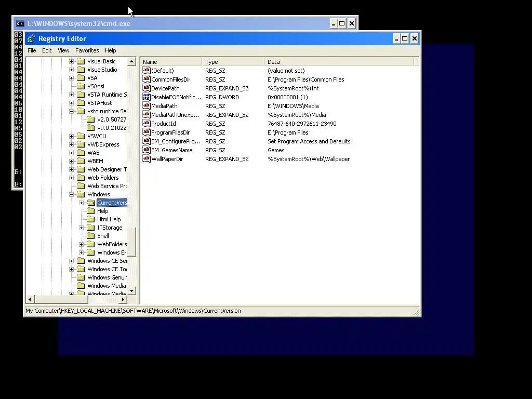Click the registry path in the status bar
Screen dimensions: 532x399
133,311
